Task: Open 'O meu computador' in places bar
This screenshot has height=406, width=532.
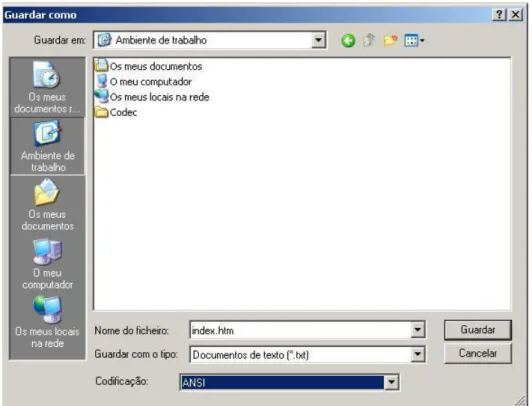Action: click(x=47, y=264)
